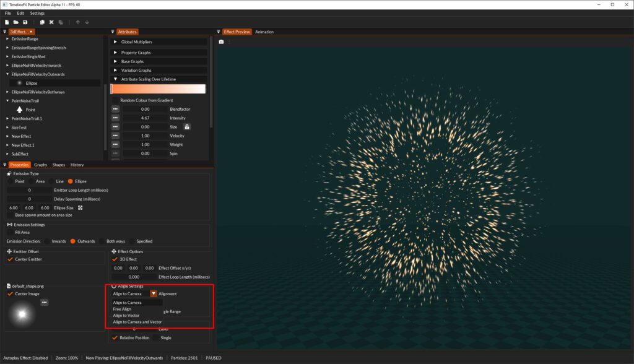Open a new effect library file
Screen dimensions: 634x364
click(7, 22)
